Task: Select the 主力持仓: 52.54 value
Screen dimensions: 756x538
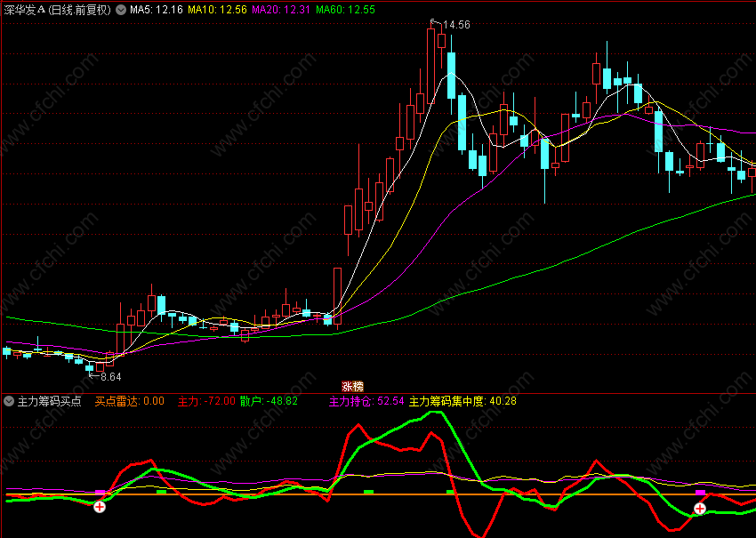Action: click(366, 401)
